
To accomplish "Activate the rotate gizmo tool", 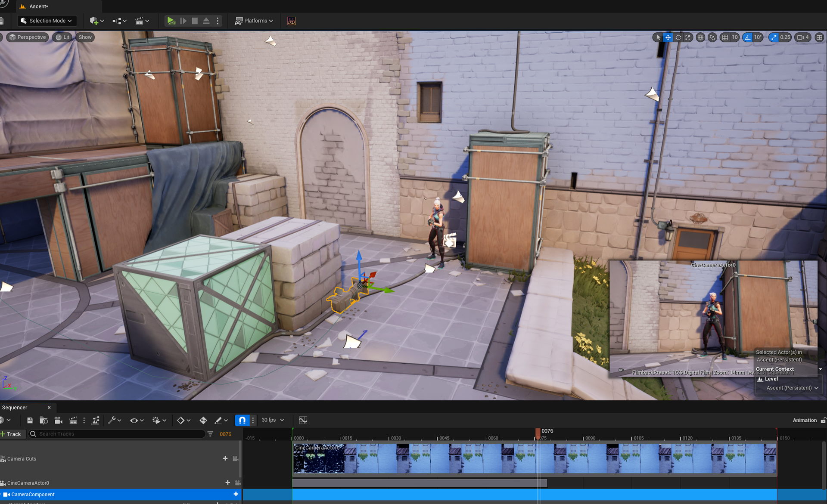I will (678, 37).
